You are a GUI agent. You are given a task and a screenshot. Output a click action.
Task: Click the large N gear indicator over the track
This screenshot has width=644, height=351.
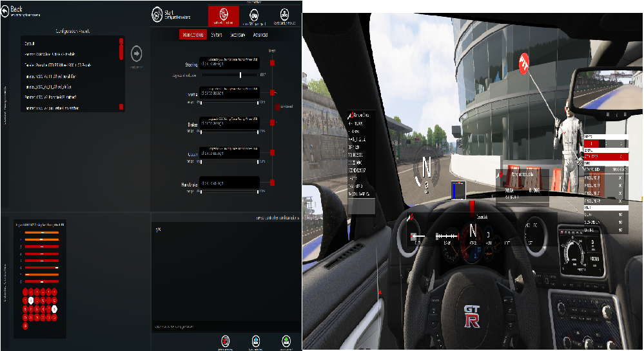click(427, 167)
